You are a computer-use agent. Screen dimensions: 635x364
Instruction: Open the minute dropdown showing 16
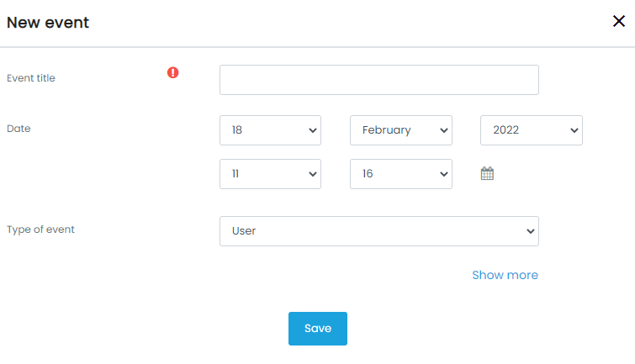coord(400,174)
